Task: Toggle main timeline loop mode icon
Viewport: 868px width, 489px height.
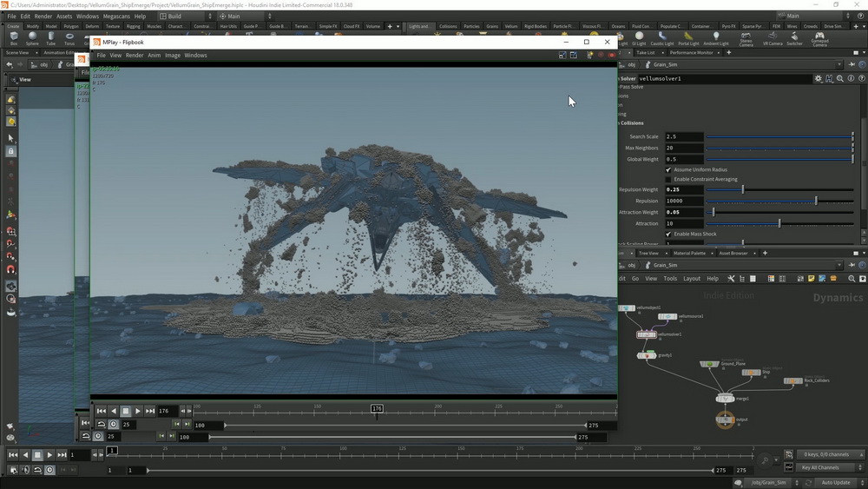Action: (37, 470)
